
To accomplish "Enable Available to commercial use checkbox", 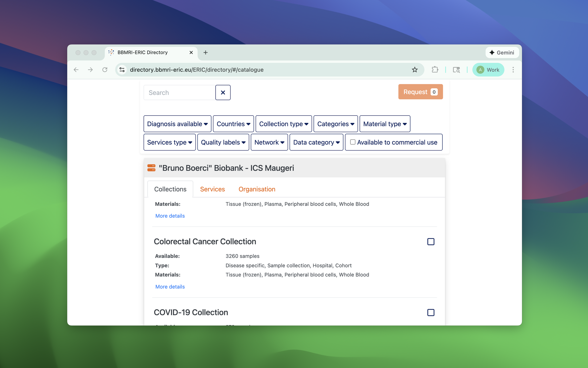I will click(353, 142).
